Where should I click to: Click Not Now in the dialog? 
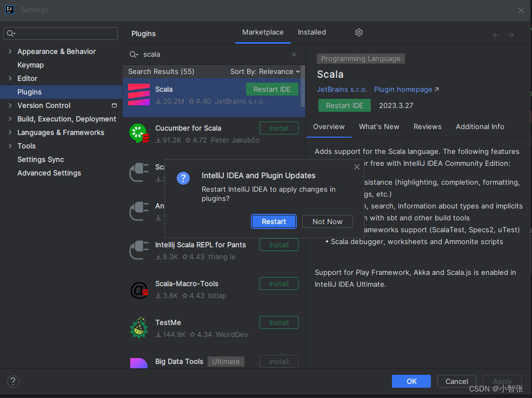click(328, 221)
